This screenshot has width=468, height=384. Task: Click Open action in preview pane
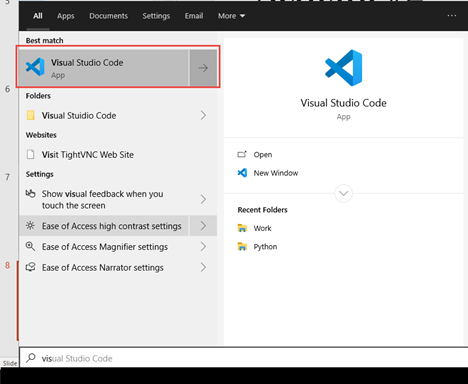(263, 154)
